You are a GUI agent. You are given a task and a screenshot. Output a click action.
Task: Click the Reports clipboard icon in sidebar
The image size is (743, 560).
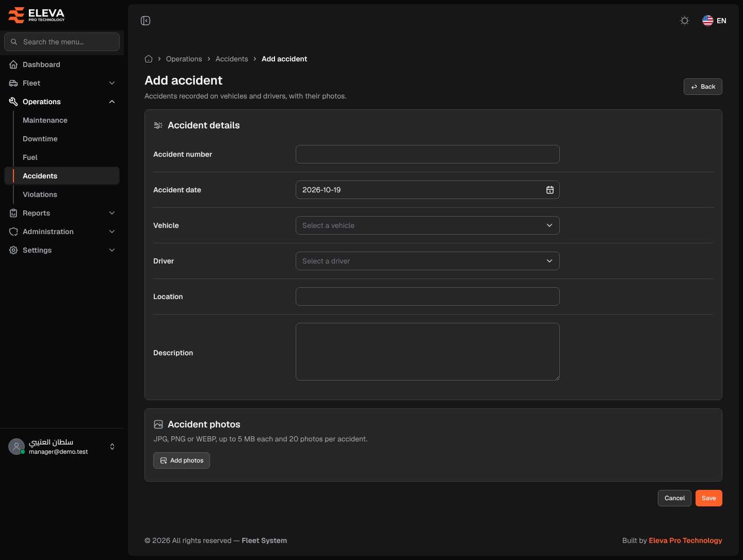pos(13,213)
